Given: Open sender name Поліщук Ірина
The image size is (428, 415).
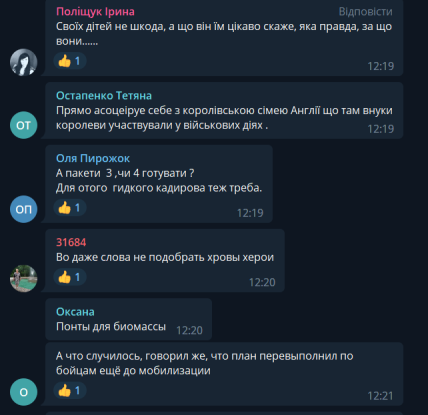Looking at the screenshot, I should (95, 12).
